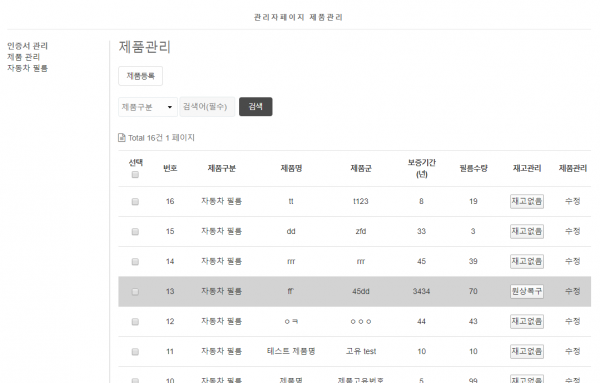Image resolution: width=600 pixels, height=383 pixels.
Task: Click the dark 검색 button
Action: 256,106
